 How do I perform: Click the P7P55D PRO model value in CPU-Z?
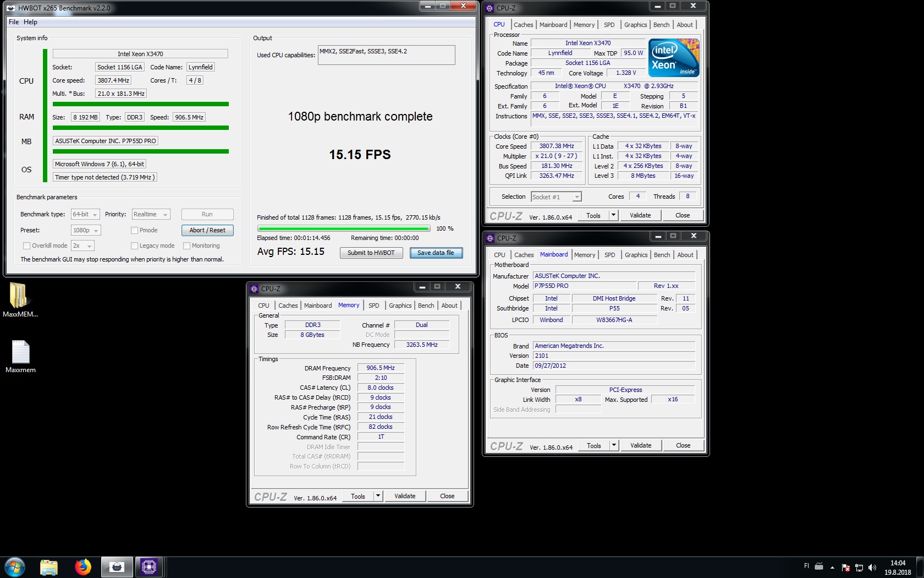click(584, 286)
